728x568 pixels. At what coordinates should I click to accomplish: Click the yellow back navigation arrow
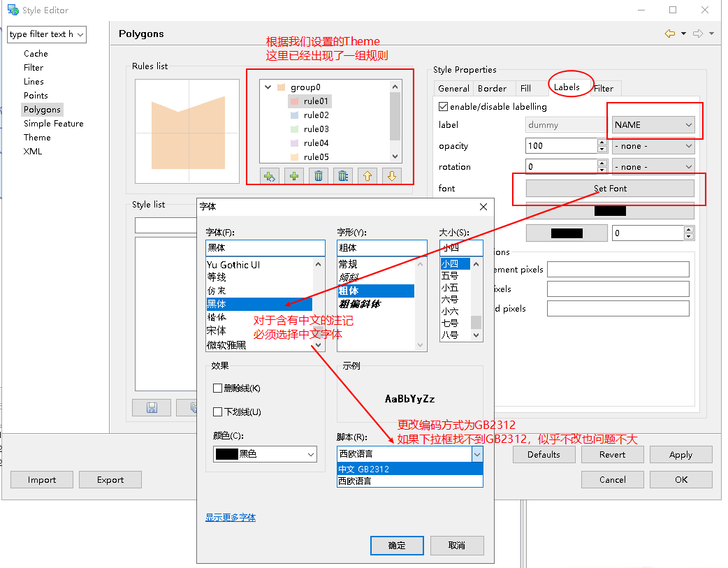(x=670, y=34)
